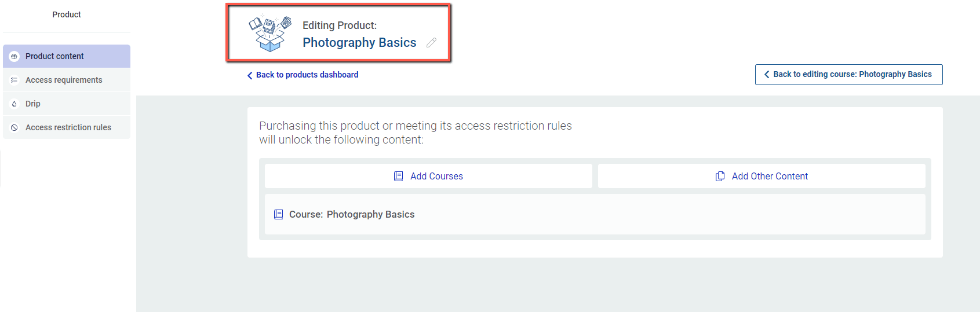Click the course icon beside Photography Basics row
The image size is (980, 312).
[x=279, y=214]
